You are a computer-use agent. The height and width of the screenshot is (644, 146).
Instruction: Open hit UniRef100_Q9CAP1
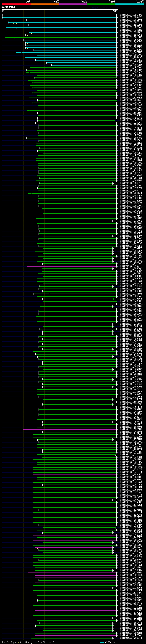131,15
